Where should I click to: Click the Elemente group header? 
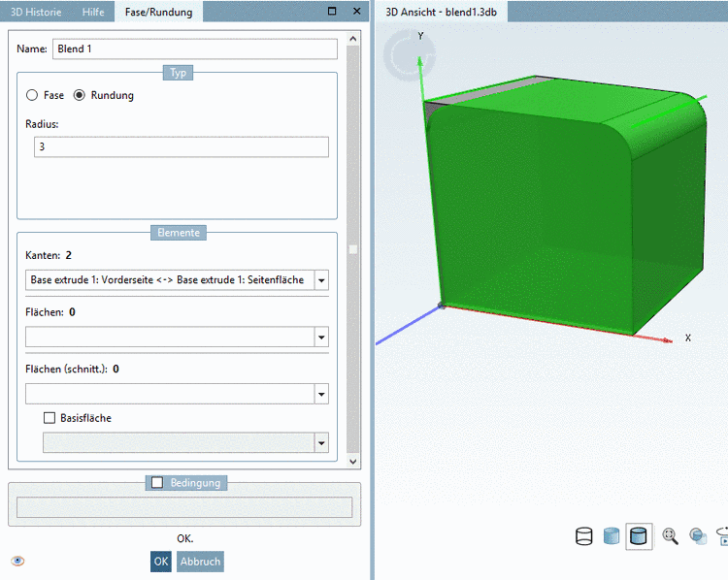click(x=179, y=233)
